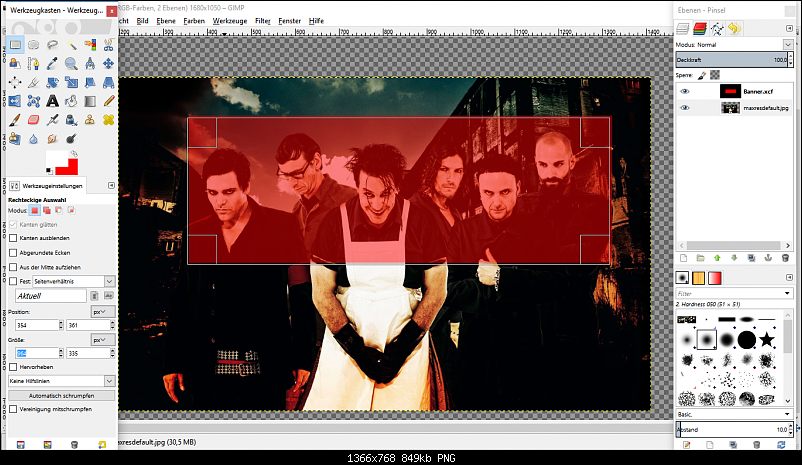This screenshot has width=802, height=465.
Task: Select the Measure compass tool
Action: [90, 63]
